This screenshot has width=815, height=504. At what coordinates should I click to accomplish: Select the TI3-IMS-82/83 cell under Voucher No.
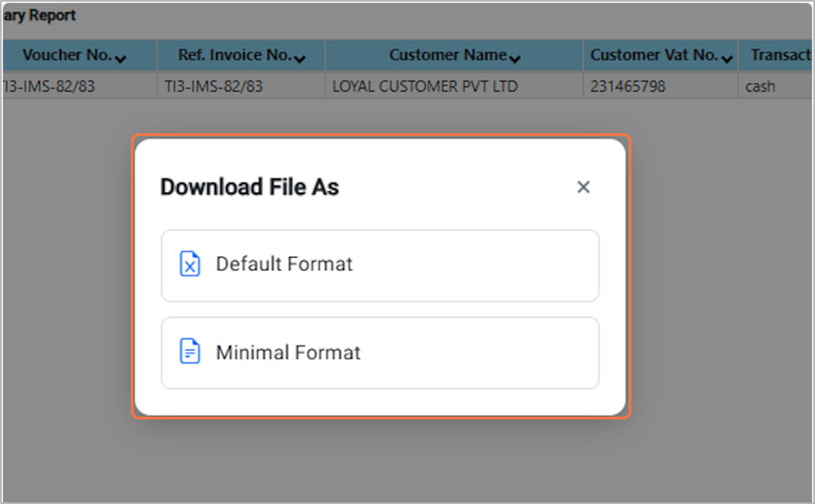pyautogui.click(x=50, y=86)
